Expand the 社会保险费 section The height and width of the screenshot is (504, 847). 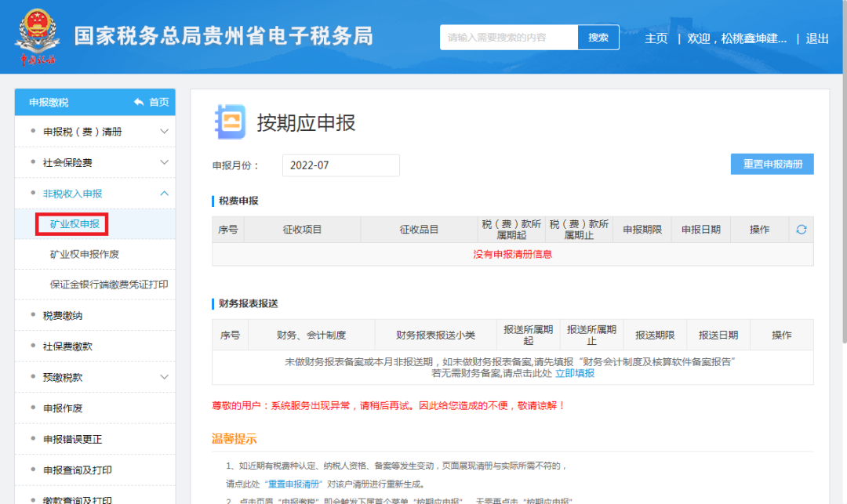point(164,162)
